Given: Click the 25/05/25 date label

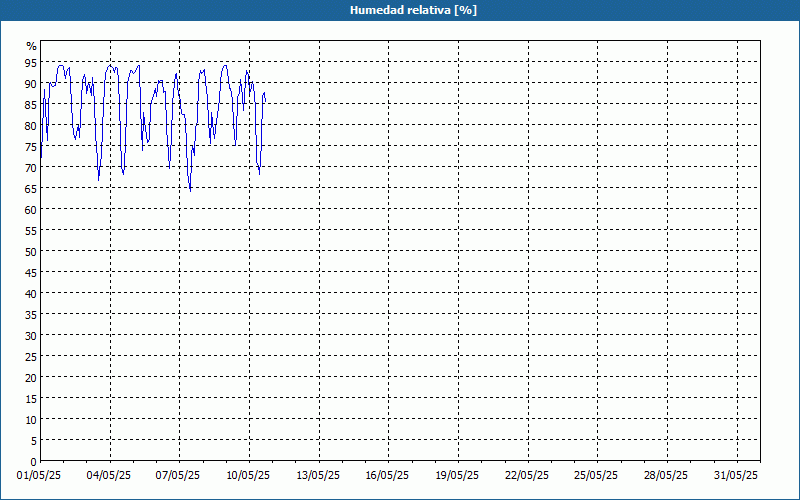Looking at the screenshot, I should pyautogui.click(x=596, y=476).
